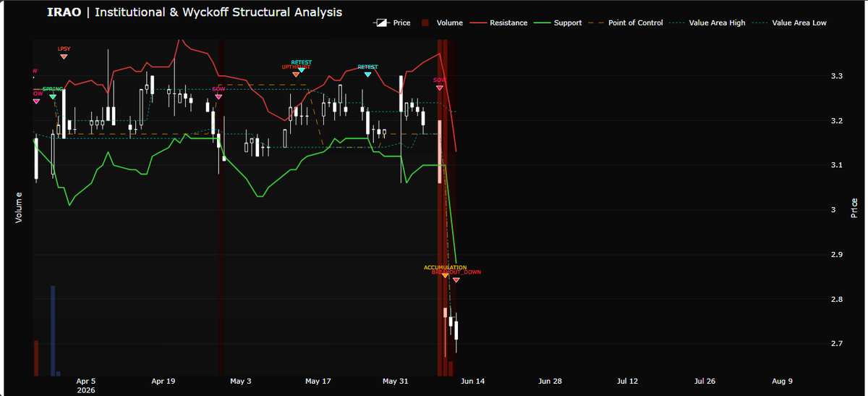Screen dimensions: 868x396
Task: Click the May 3 date label
Action: pos(240,381)
